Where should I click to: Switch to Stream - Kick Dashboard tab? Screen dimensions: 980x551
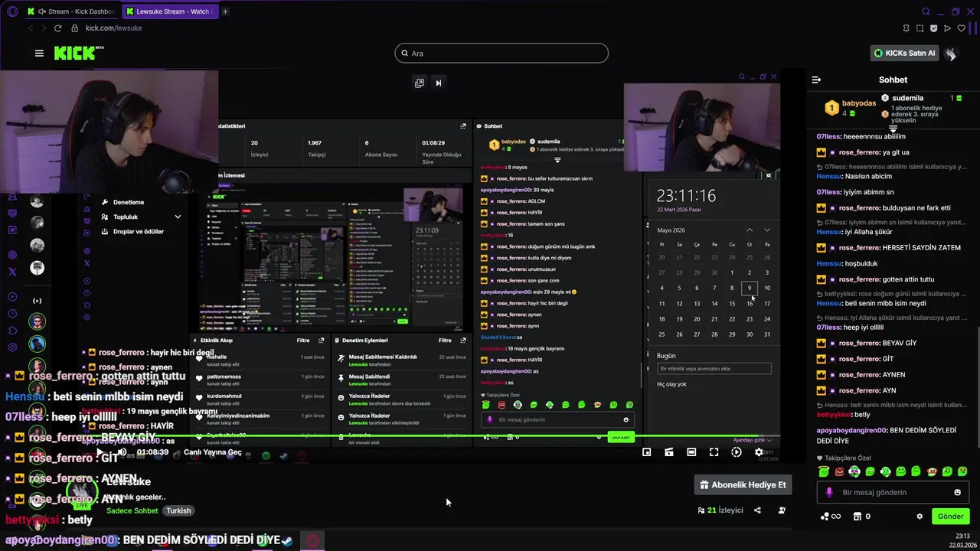coord(70,11)
